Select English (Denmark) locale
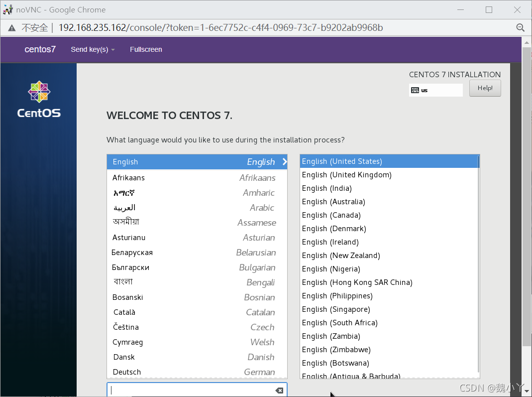This screenshot has width=532, height=397. [389, 229]
